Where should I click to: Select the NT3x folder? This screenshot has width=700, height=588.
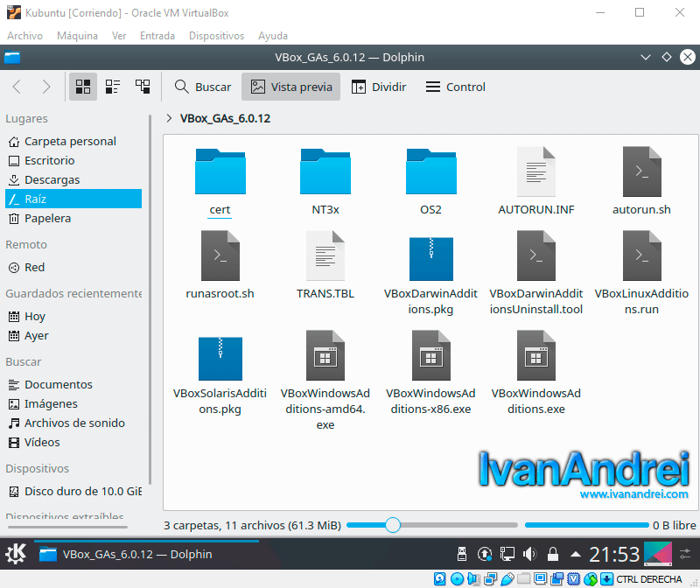click(x=325, y=183)
